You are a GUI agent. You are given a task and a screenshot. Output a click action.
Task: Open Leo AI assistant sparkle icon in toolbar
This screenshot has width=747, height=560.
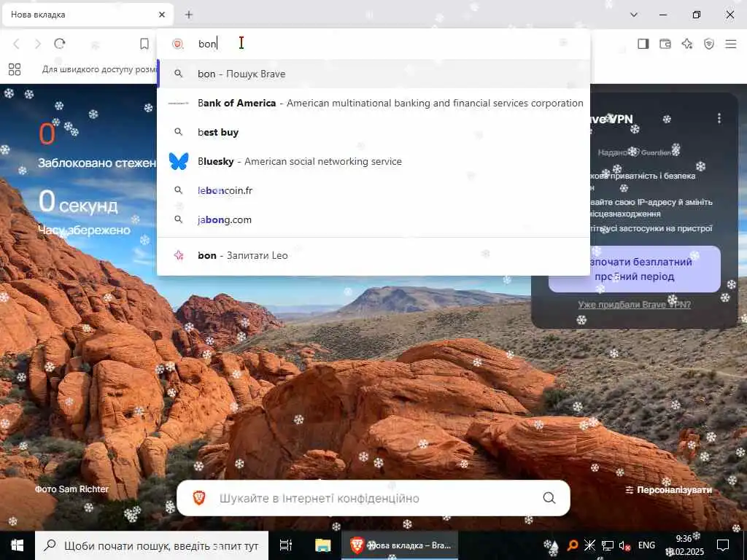[x=687, y=44]
